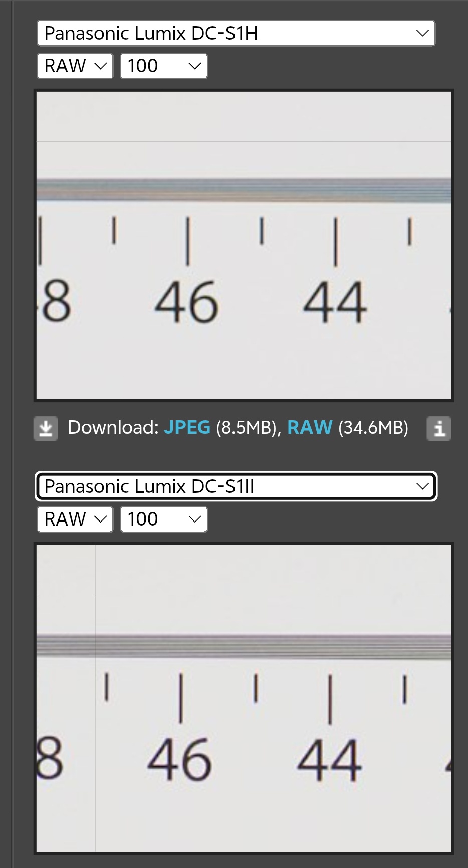This screenshot has height=868, width=468.
Task: Download the JPEG file
Action: (187, 427)
